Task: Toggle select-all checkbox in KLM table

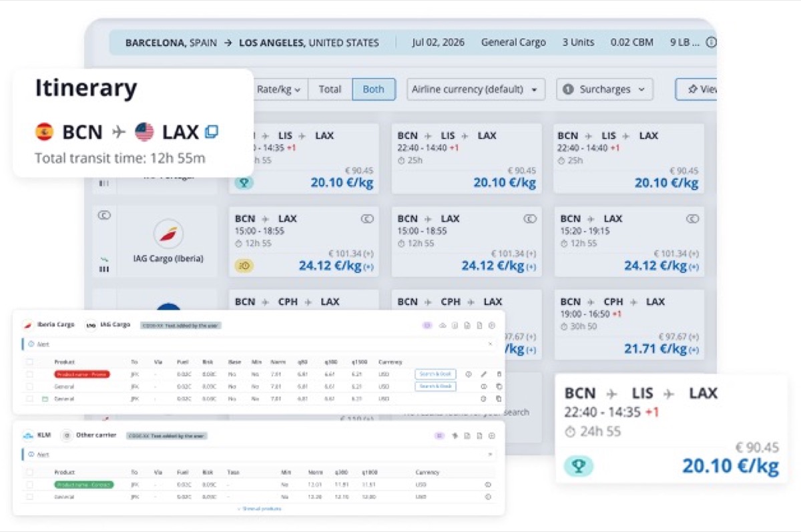Action: pyautogui.click(x=29, y=472)
